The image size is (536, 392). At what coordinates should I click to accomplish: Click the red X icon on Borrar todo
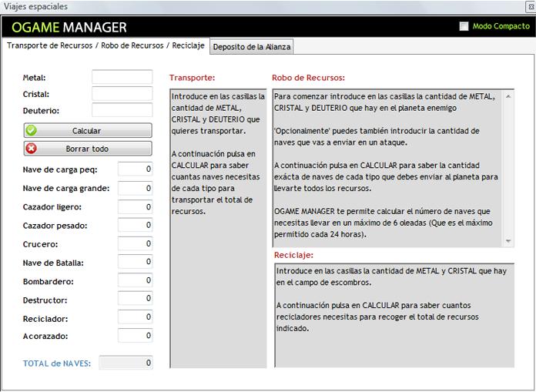click(31, 149)
